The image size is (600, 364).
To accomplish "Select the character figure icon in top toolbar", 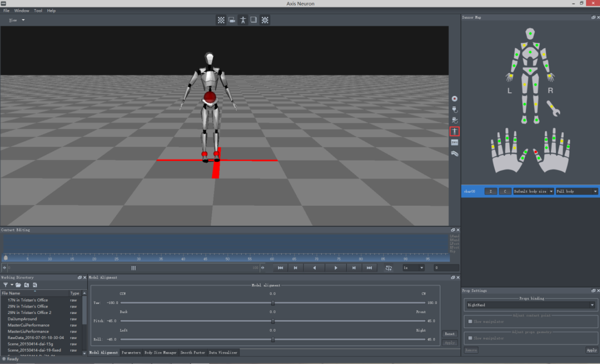I will coord(243,20).
